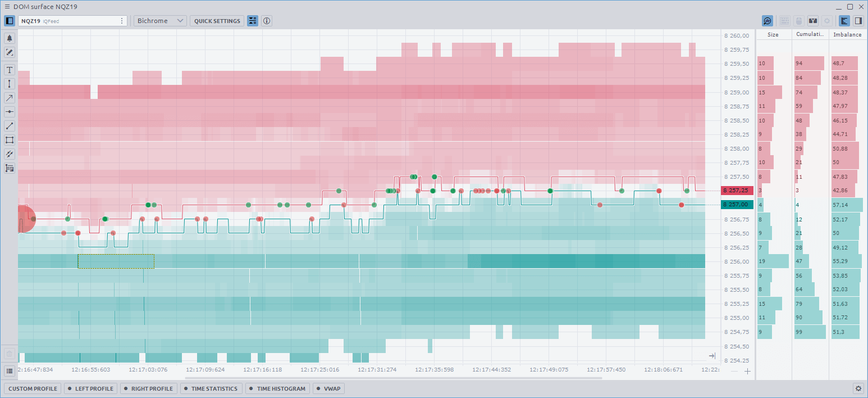Enable the TIME HISTOGRAM panel
This screenshot has width=868, height=398.
(x=277, y=388)
